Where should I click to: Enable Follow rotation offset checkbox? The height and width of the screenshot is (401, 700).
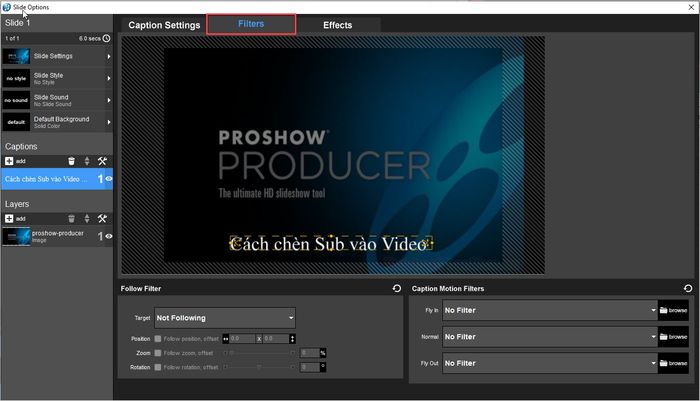(158, 367)
